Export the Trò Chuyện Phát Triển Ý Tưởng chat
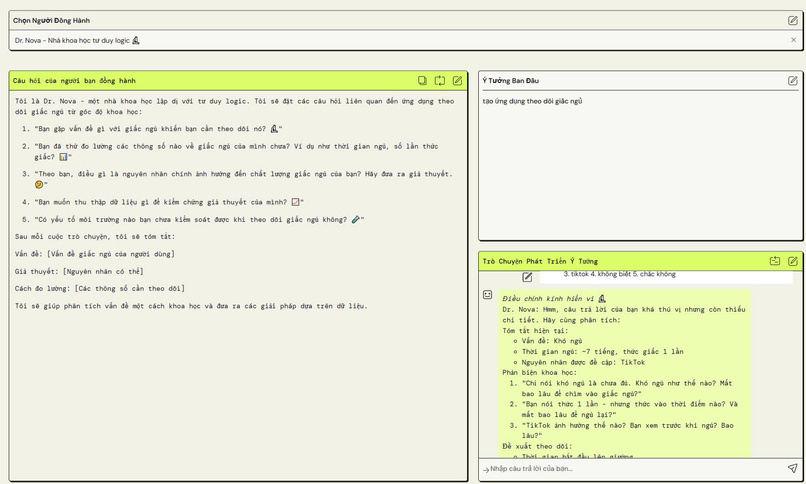Screen dimensions: 806x484 point(775,261)
